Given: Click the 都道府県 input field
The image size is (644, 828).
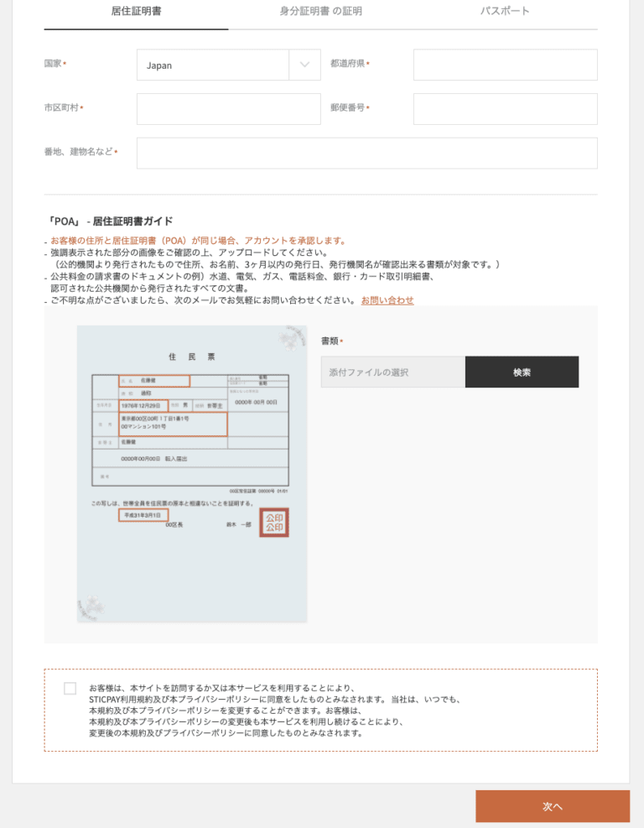Looking at the screenshot, I should point(505,65).
